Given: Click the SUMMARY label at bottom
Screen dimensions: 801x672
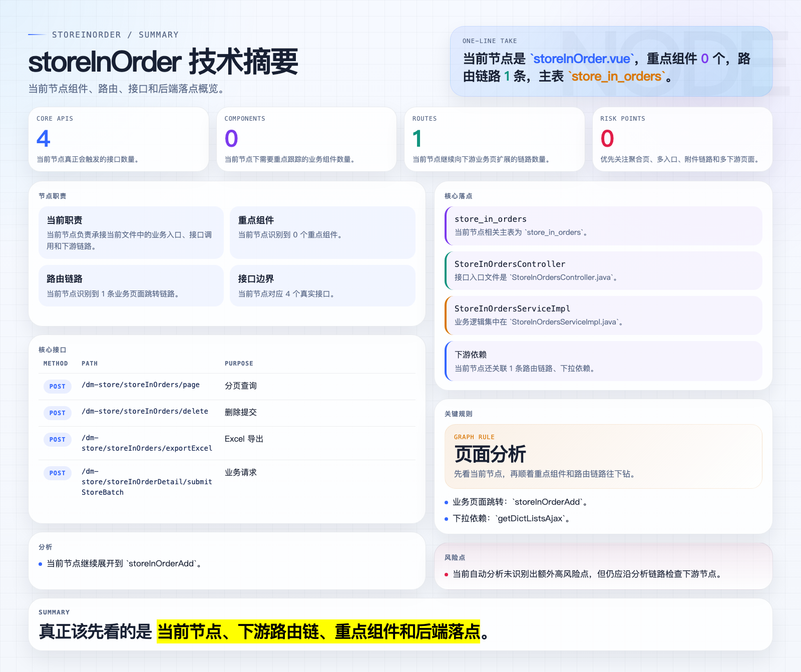Looking at the screenshot, I should pyautogui.click(x=54, y=612).
